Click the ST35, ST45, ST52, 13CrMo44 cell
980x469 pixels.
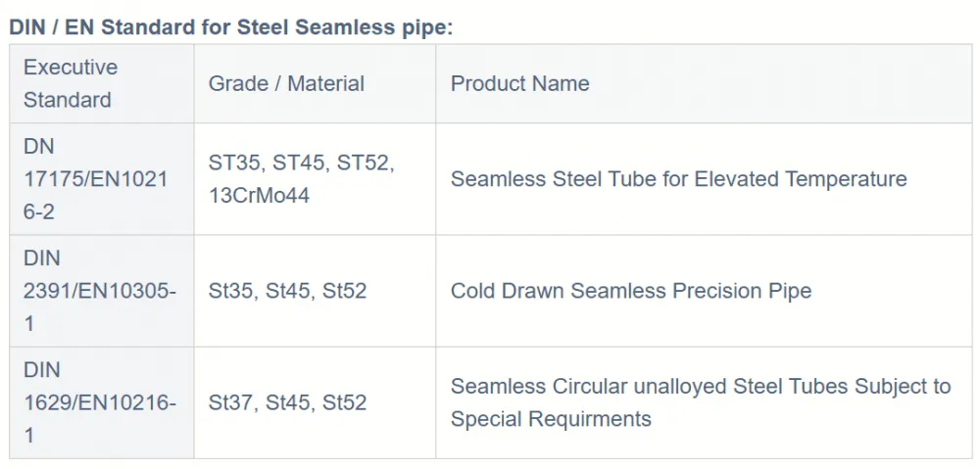(x=315, y=179)
